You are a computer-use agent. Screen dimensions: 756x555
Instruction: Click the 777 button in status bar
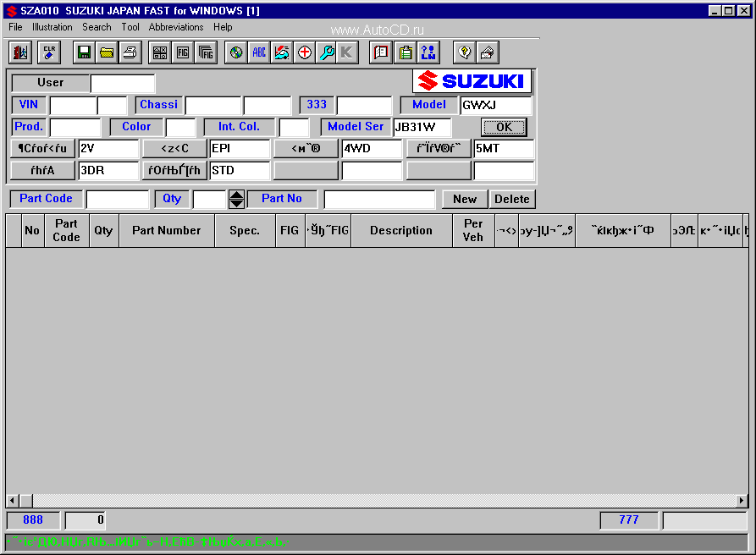point(629,520)
